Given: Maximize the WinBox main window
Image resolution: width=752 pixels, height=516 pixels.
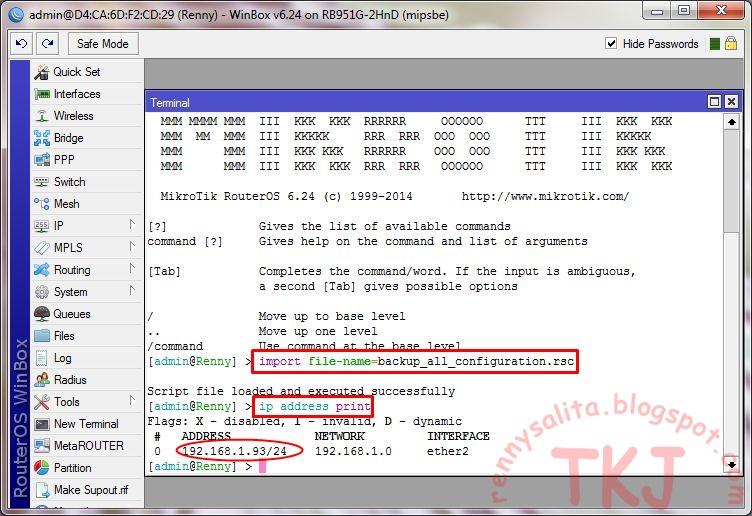Looking at the screenshot, I should [684, 11].
